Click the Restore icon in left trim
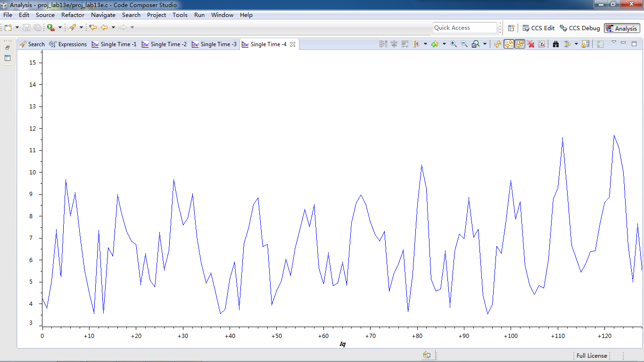The height and width of the screenshot is (362, 644). (x=8, y=48)
